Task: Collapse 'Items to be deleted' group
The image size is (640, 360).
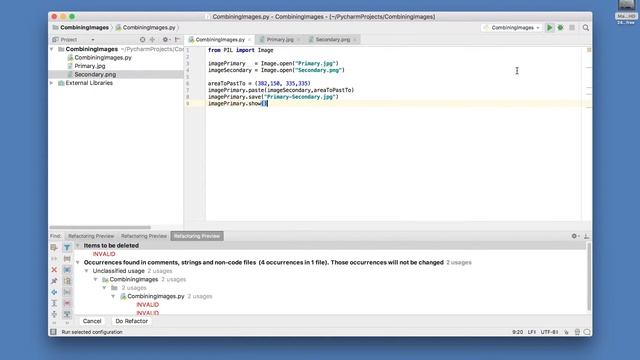Action: (x=78, y=246)
